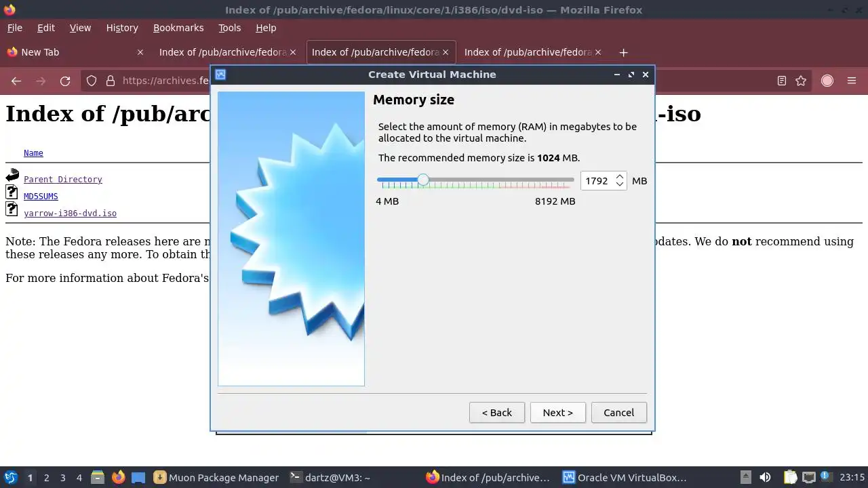The image size is (868, 488).
Task: Reload the page in Firefox
Action: pos(65,81)
